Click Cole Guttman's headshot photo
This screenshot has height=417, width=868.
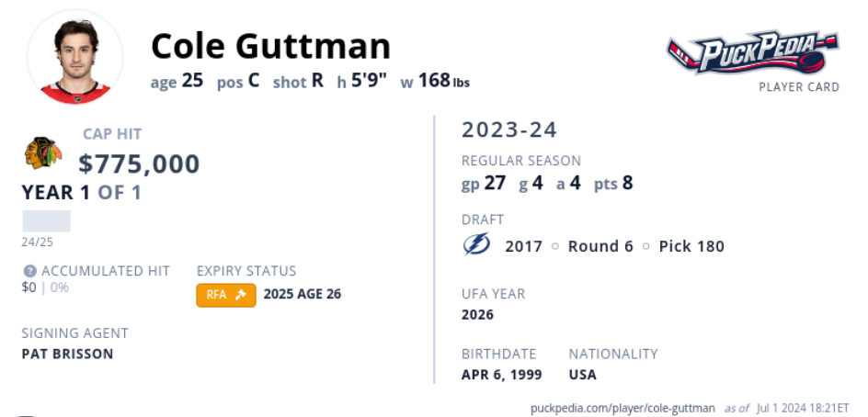click(x=75, y=58)
